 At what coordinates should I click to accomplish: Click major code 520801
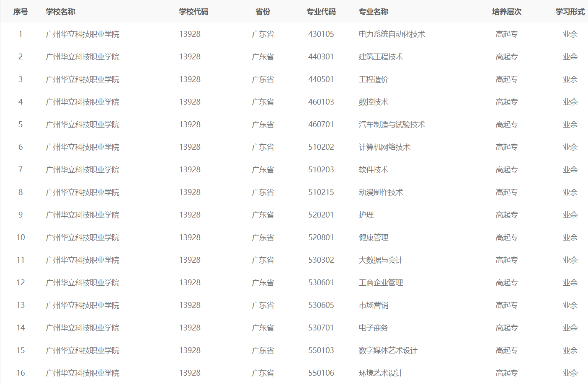[321, 238]
